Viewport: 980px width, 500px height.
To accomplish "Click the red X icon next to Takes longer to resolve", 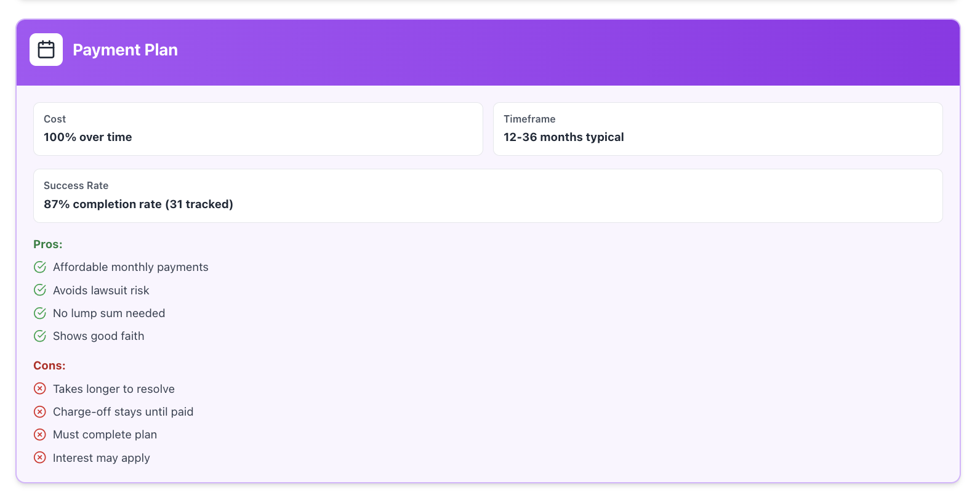I will [x=40, y=389].
